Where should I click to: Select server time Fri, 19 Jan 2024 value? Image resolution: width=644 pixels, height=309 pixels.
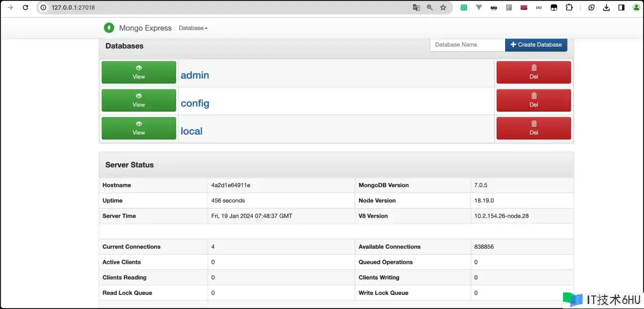pos(252,216)
